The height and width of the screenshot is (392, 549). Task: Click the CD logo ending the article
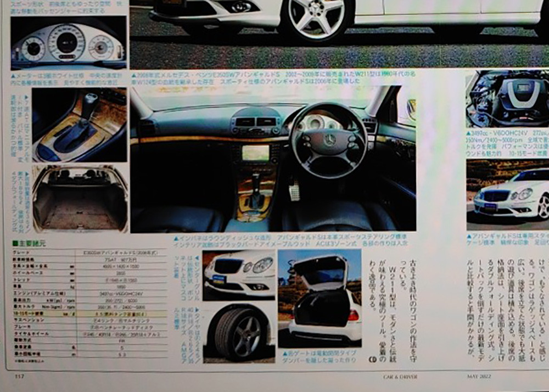(372, 360)
